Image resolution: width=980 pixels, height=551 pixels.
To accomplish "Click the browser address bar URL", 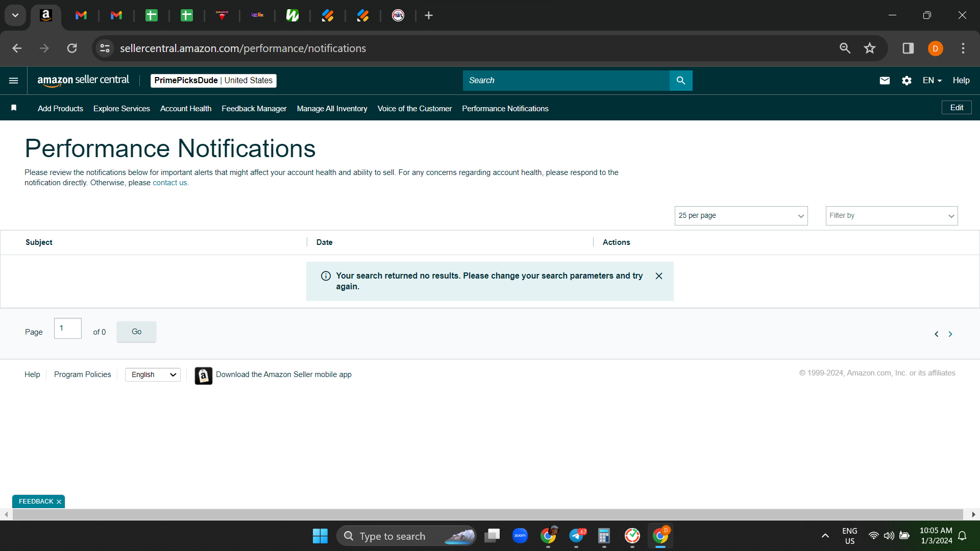I will coord(243,48).
